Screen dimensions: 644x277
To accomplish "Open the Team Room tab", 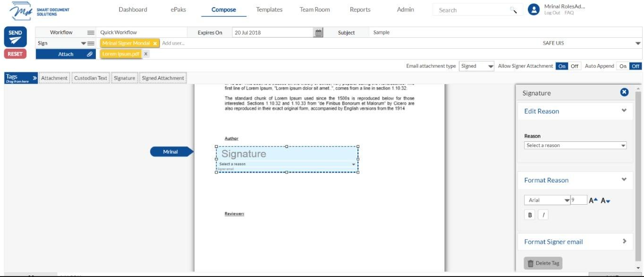I will click(314, 9).
